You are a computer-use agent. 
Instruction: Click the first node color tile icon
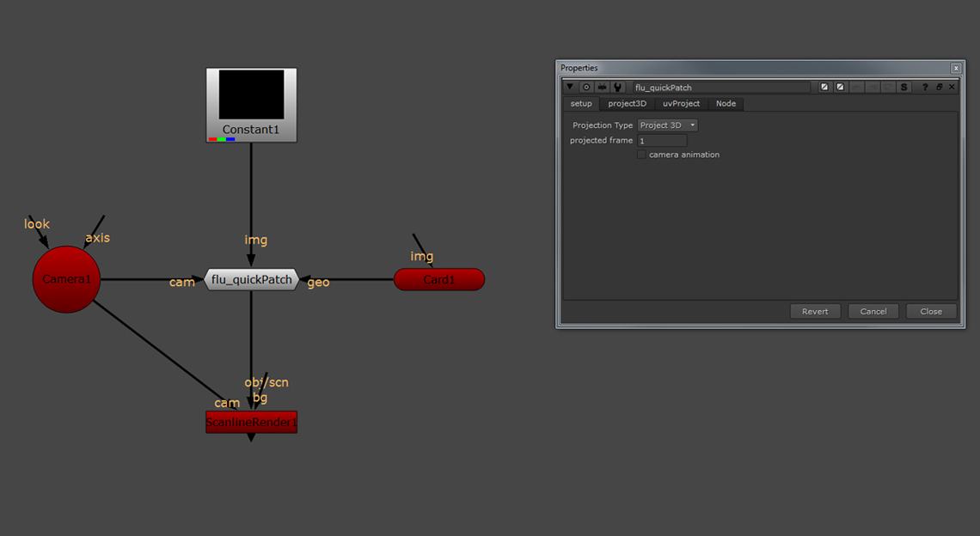pos(824,88)
